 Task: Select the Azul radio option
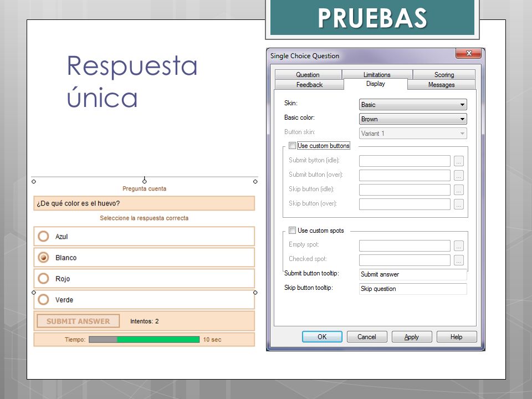coord(43,236)
